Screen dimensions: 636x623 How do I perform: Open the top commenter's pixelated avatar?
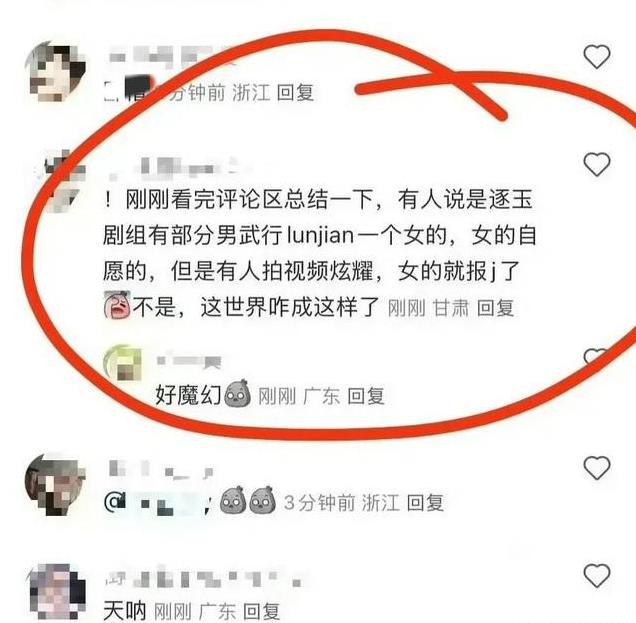56,72
